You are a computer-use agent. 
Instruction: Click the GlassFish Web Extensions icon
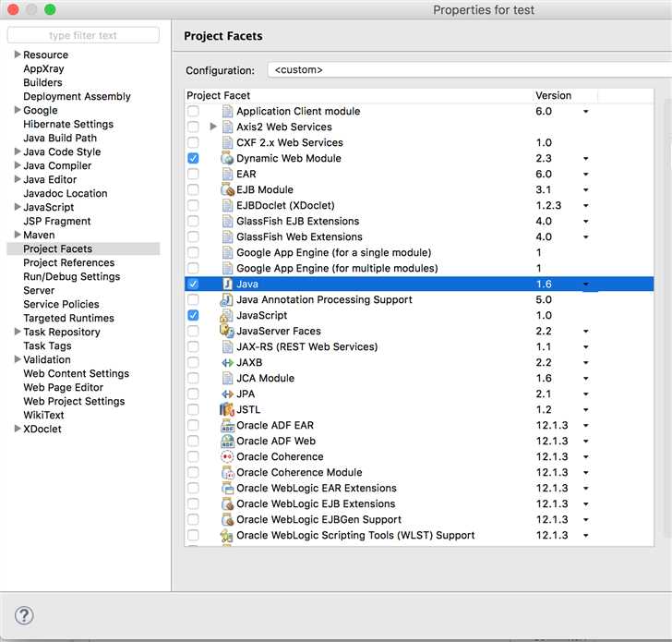click(x=227, y=236)
